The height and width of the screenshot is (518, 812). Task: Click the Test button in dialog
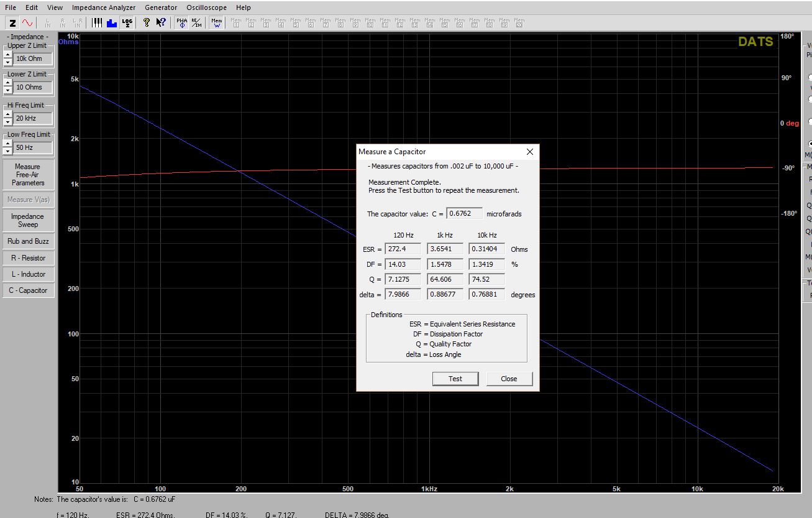[x=455, y=379]
